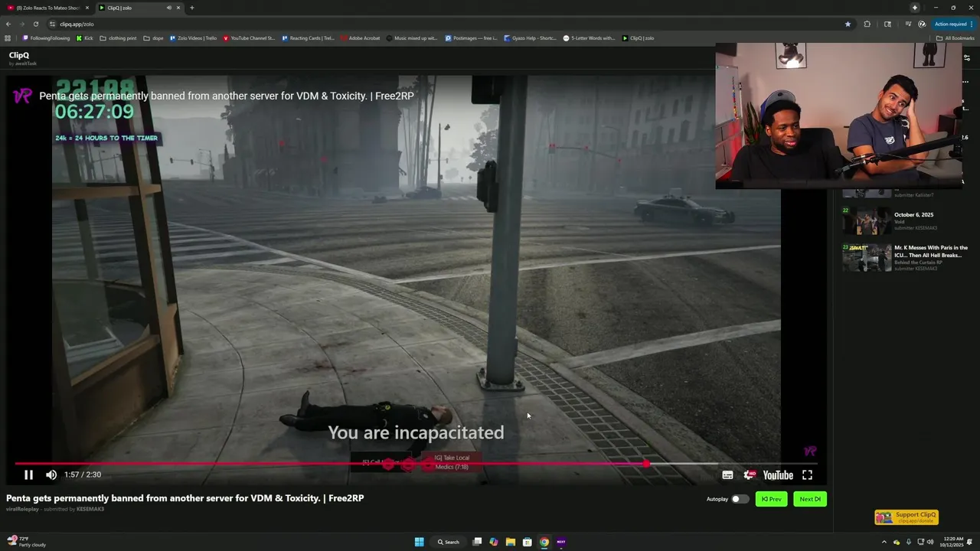
Task: Open 'Gyazo Help - Shortc...' bookmark
Action: (x=530, y=38)
